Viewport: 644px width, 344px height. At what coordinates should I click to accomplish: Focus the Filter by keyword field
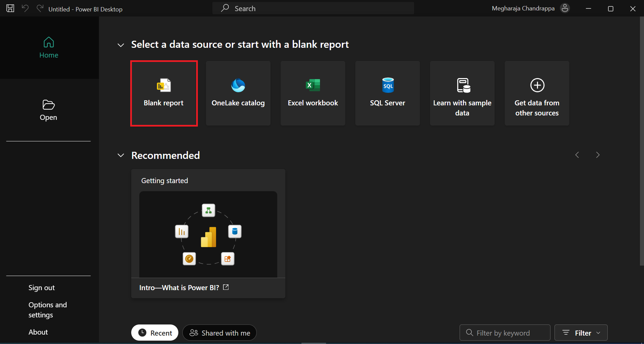(x=505, y=333)
